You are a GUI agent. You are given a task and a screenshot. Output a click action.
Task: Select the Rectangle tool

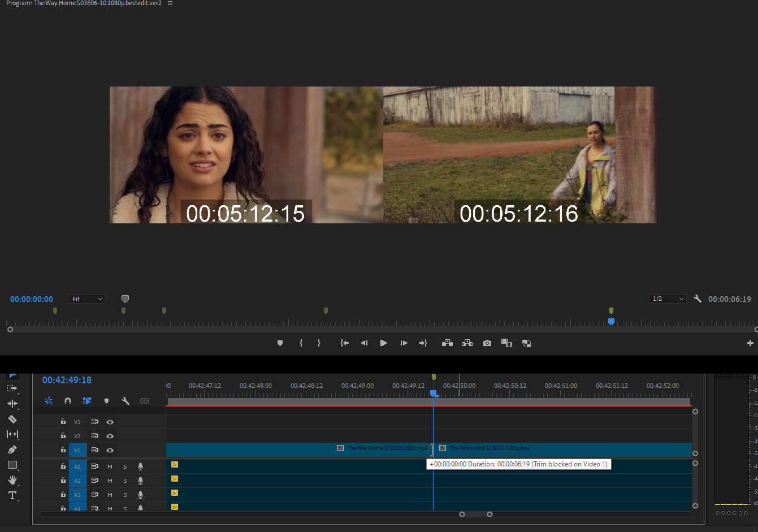pos(12,465)
